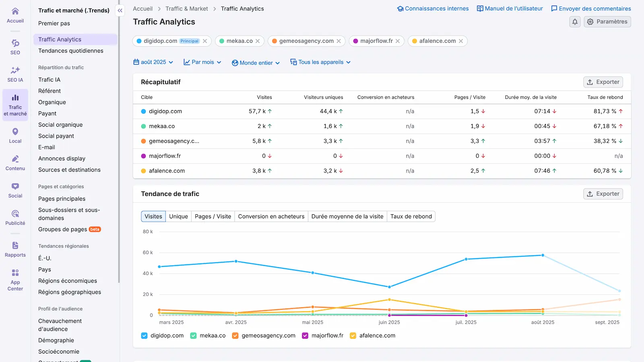Sort table by Visites column header
Screen dimensions: 644x362
pos(264,97)
